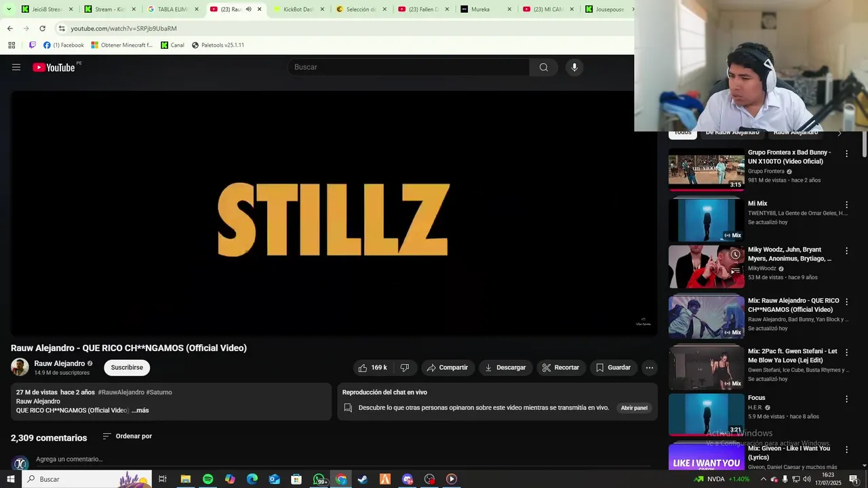Open the tab search dropdown arrow
This screenshot has height=488, width=868.
(x=9, y=9)
